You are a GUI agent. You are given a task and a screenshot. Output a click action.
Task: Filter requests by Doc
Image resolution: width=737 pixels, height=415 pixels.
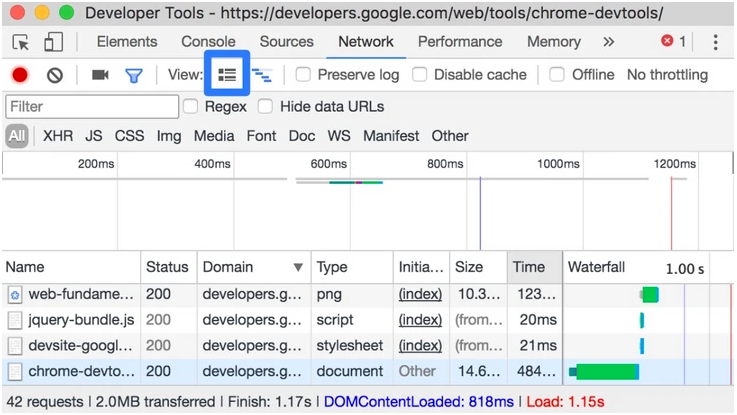pos(302,136)
